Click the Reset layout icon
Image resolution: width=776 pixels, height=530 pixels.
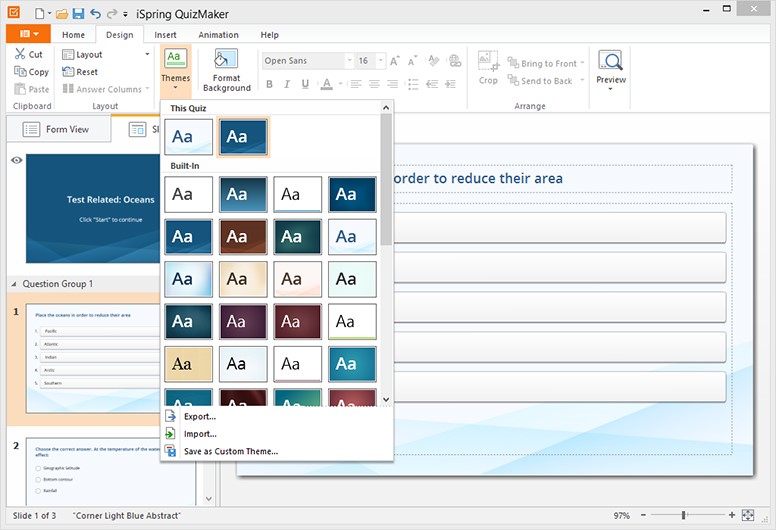68,71
